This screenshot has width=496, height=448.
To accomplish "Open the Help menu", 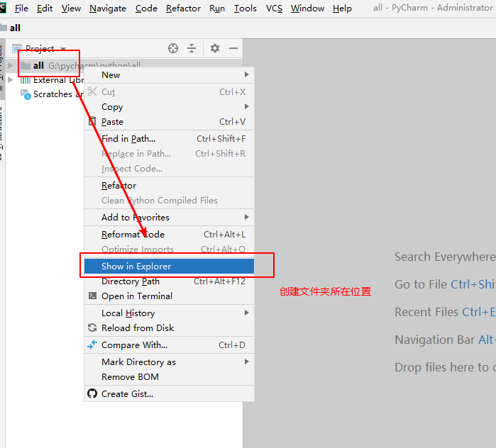I will [342, 9].
